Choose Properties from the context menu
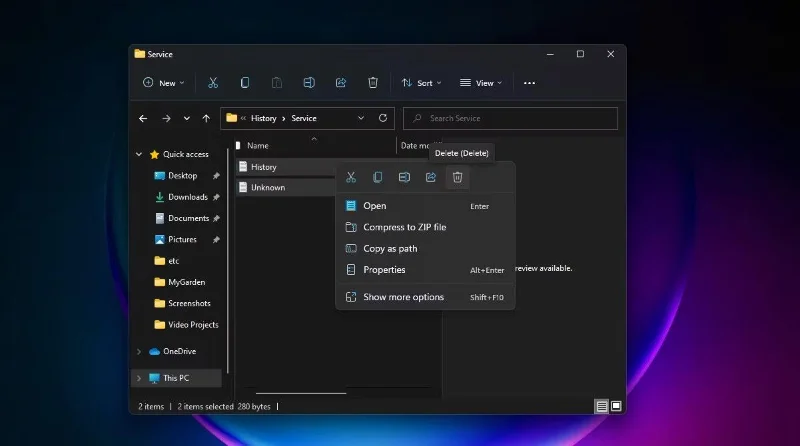800x446 pixels. point(426,270)
